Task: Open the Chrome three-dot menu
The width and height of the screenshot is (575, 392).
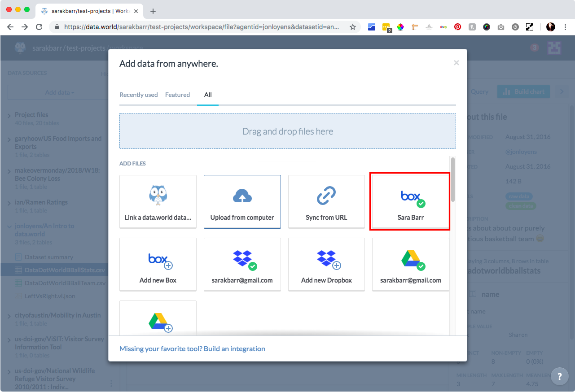Action: click(565, 27)
